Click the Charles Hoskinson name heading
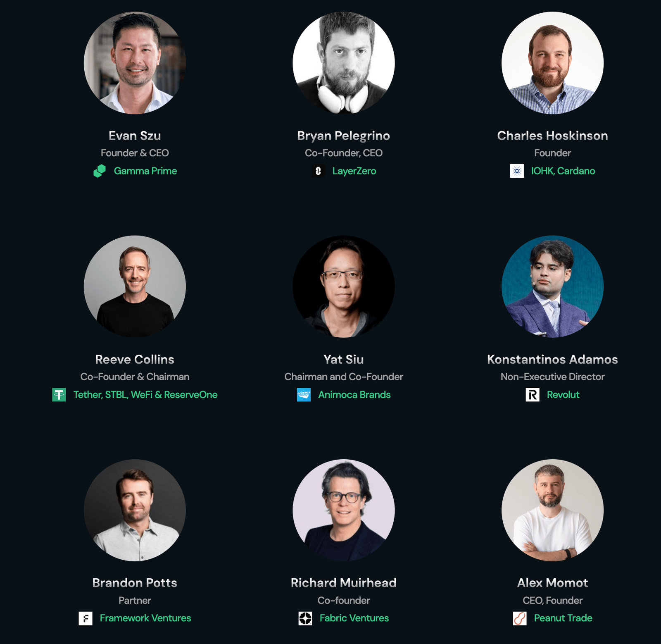This screenshot has height=644, width=661. click(552, 136)
